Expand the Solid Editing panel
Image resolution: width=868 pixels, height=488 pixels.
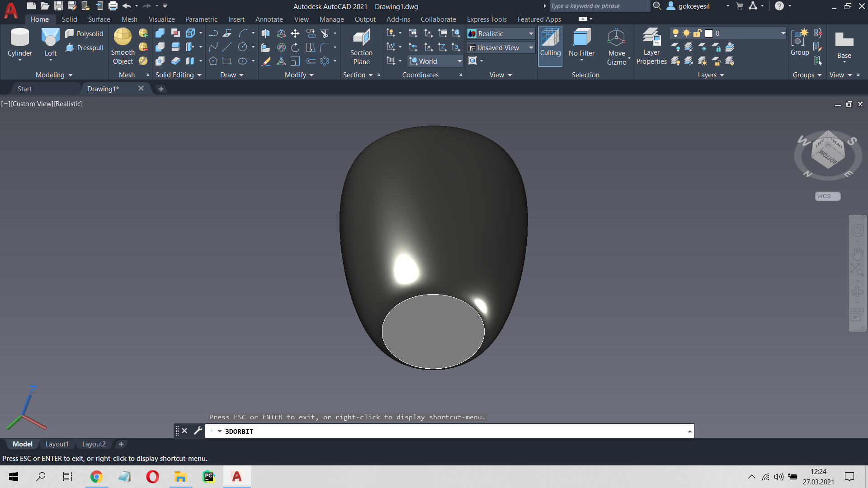point(179,75)
